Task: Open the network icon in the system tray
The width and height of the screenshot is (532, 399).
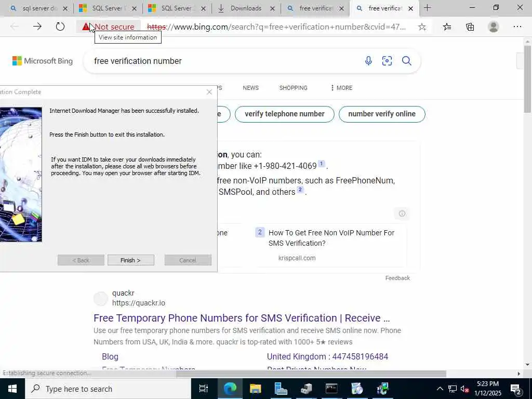Action: [x=453, y=389]
